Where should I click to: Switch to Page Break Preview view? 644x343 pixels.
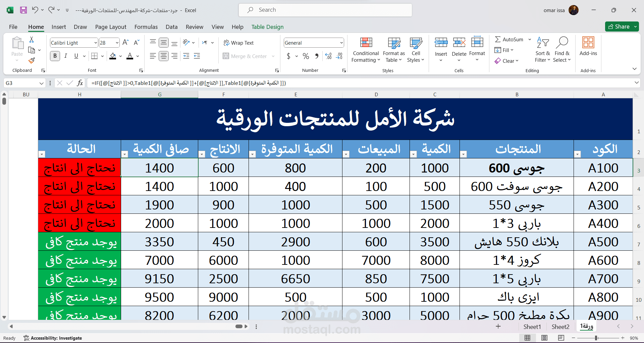[561, 338]
